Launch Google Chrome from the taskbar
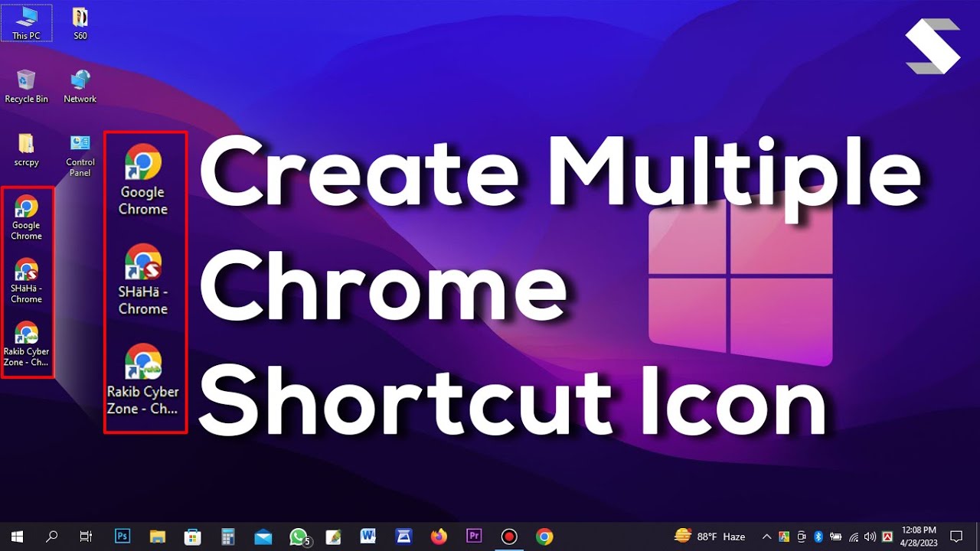This screenshot has height=551, width=980. pos(544,536)
